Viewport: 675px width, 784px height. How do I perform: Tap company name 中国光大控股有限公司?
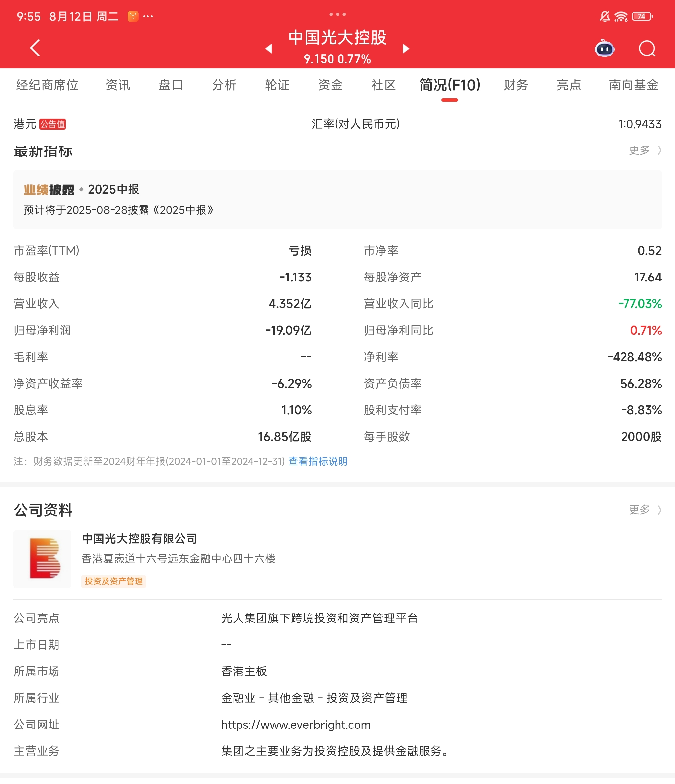click(x=140, y=538)
